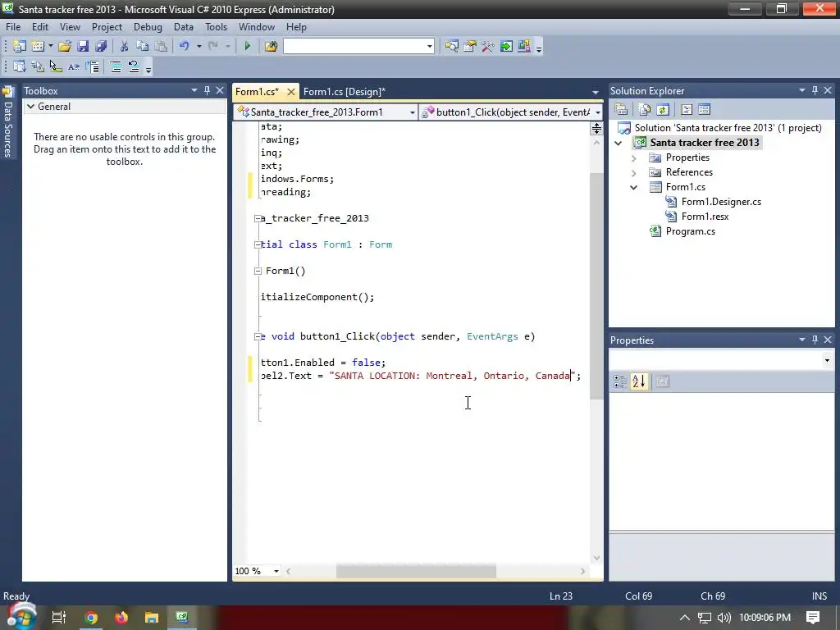840x630 pixels.
Task: Open Firefox from the taskbar
Action: (x=121, y=618)
